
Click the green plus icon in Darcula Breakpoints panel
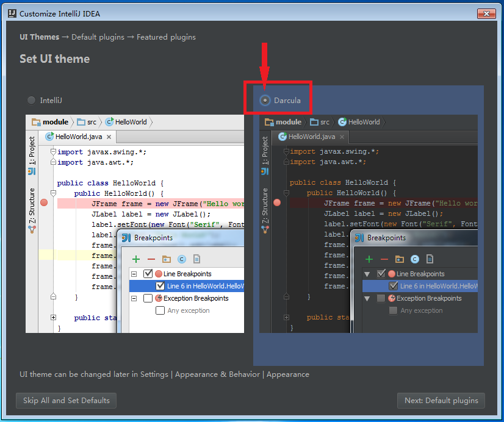[369, 259]
